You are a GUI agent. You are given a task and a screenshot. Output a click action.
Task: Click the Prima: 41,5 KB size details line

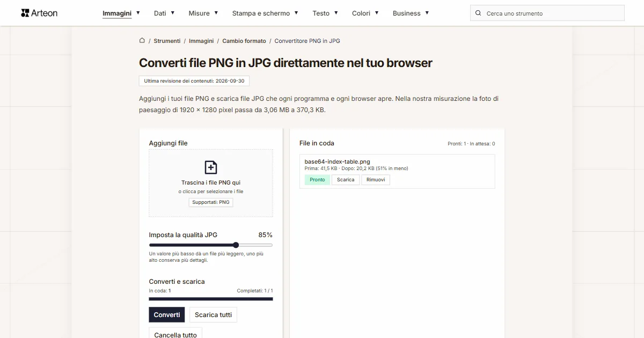point(356,168)
